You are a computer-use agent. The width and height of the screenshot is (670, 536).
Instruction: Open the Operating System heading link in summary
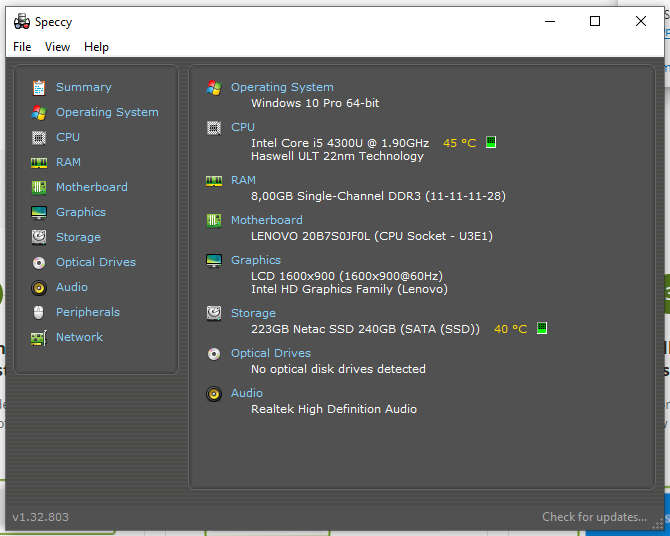(x=282, y=87)
